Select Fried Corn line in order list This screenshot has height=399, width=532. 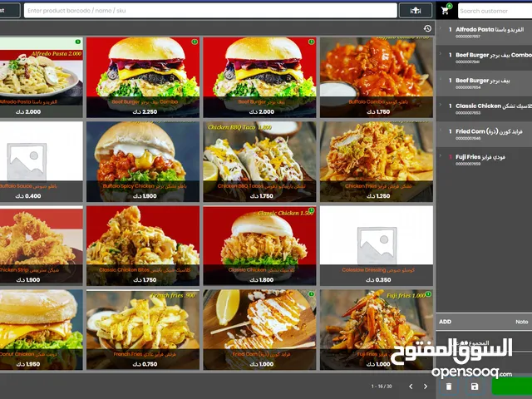coord(484,134)
